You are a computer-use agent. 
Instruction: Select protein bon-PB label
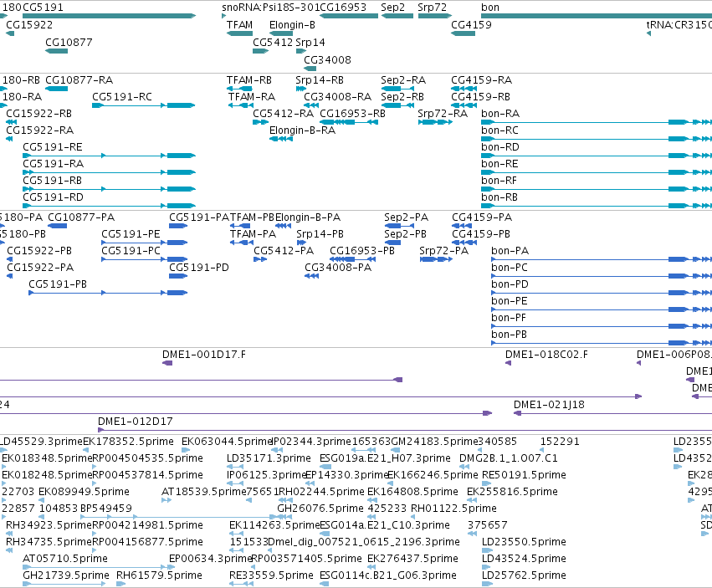coord(509,335)
